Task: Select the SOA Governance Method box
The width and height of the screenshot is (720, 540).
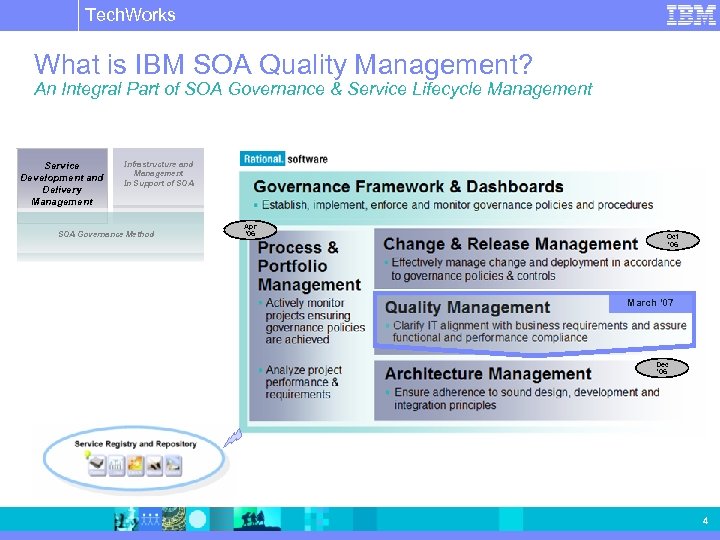Action: (110, 235)
